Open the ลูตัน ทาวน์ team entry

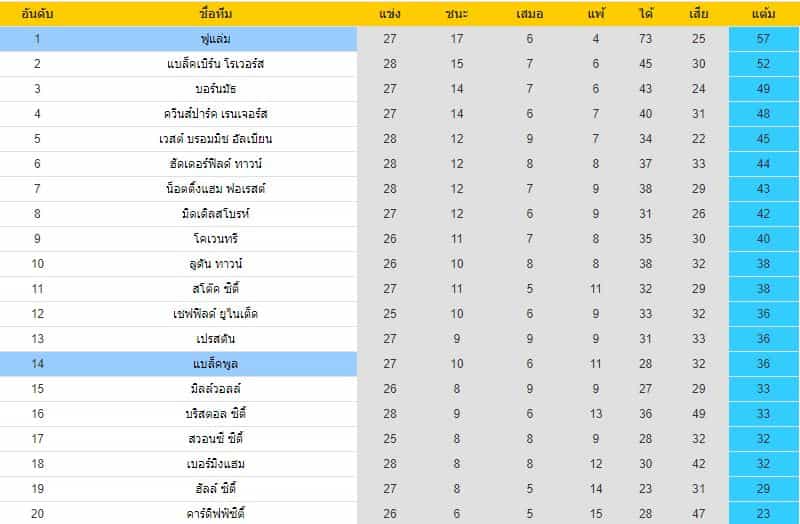click(x=215, y=264)
